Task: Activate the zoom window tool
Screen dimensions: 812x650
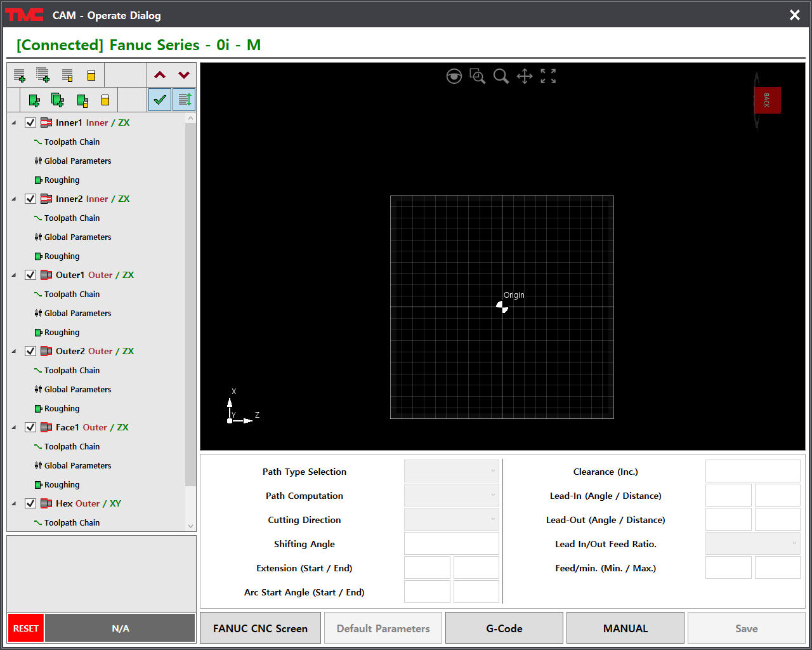Action: click(477, 77)
